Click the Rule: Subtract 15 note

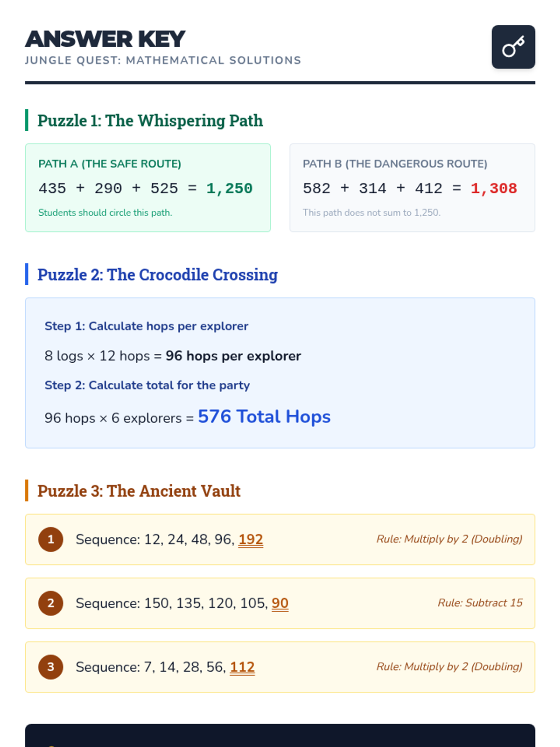480,603
